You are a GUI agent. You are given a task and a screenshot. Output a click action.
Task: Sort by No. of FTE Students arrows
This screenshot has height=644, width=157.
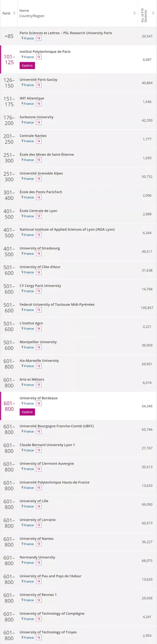click(x=153, y=13)
